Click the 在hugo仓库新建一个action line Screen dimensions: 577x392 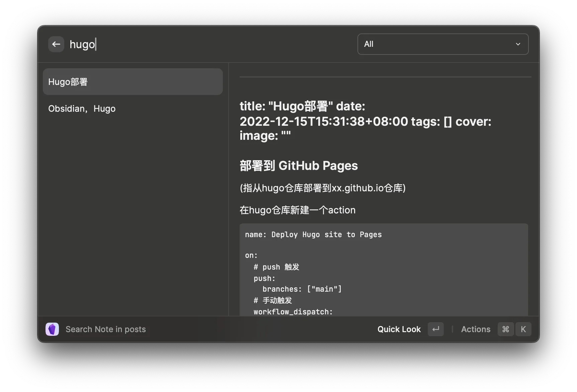tap(298, 210)
